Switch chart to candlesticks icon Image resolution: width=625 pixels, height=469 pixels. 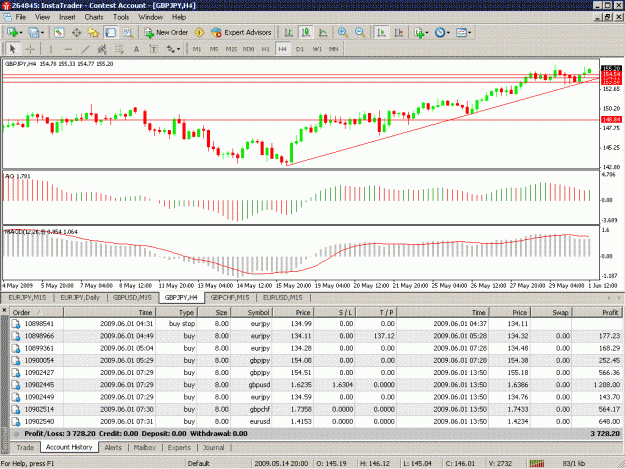306,33
